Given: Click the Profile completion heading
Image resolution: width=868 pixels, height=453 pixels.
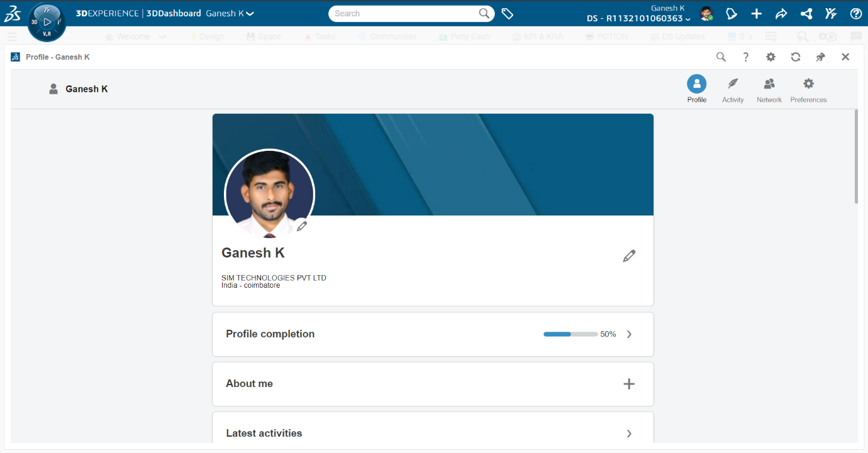Looking at the screenshot, I should [x=270, y=334].
